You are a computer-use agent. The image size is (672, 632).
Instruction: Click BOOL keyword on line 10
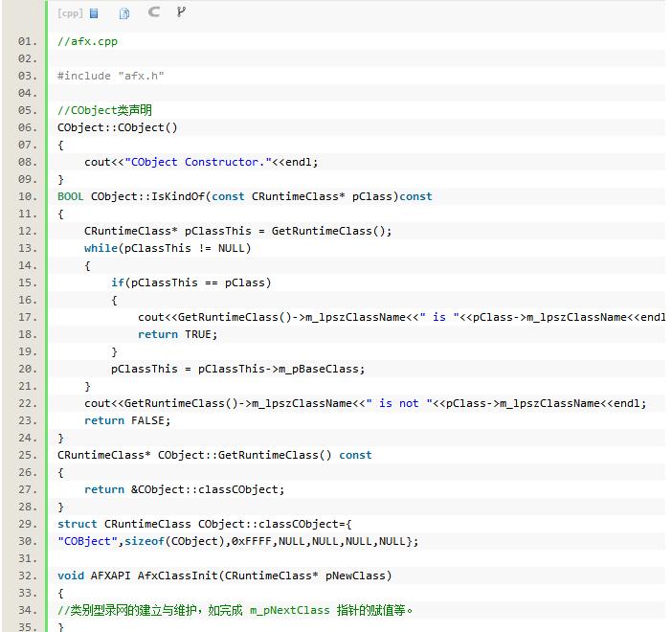[70, 196]
